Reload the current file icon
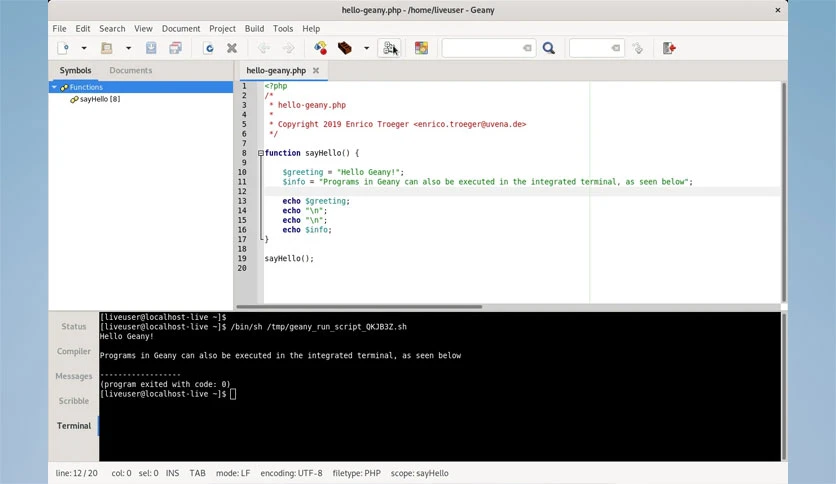 click(209, 49)
